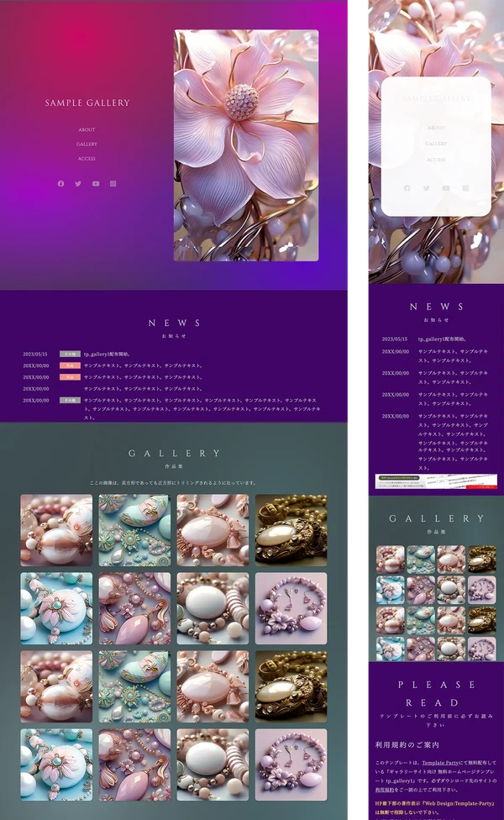The width and height of the screenshot is (504, 820).
Task: Click the gray その他 tag beside 2023/05/15
Action: (x=70, y=354)
